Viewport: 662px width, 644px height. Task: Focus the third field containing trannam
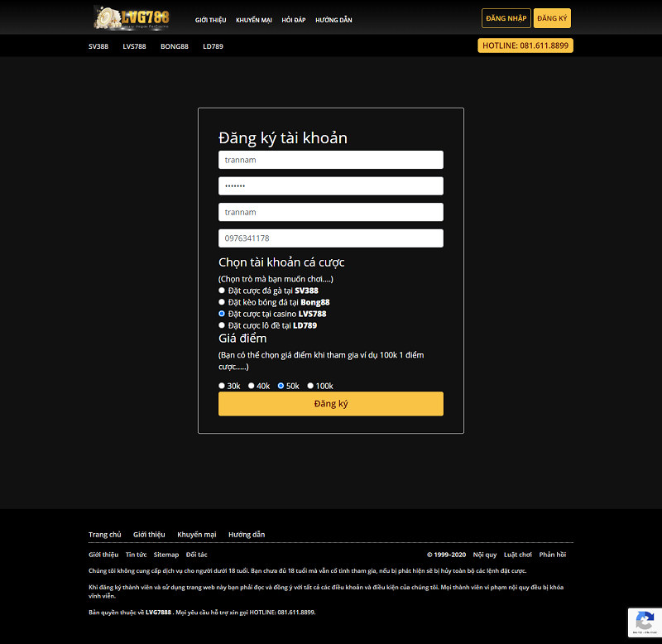pyautogui.click(x=331, y=212)
